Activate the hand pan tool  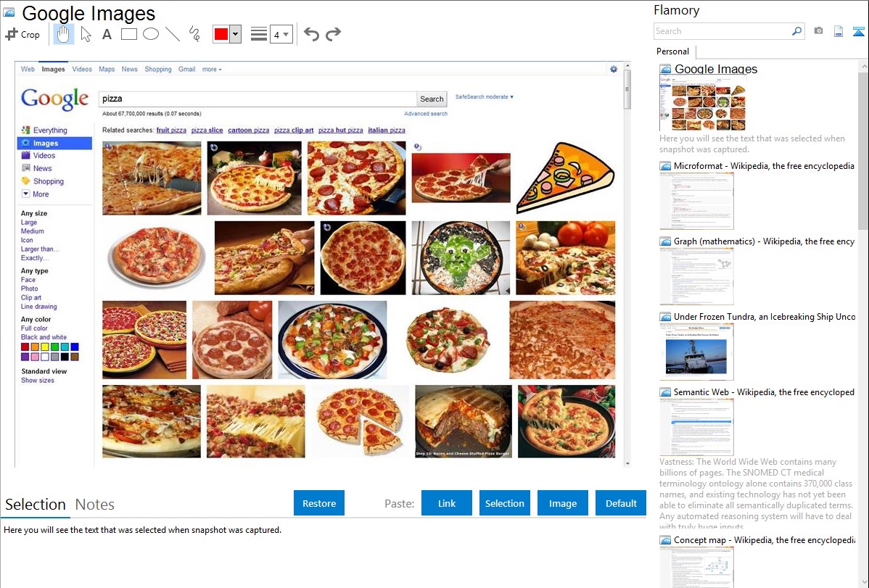pyautogui.click(x=63, y=34)
